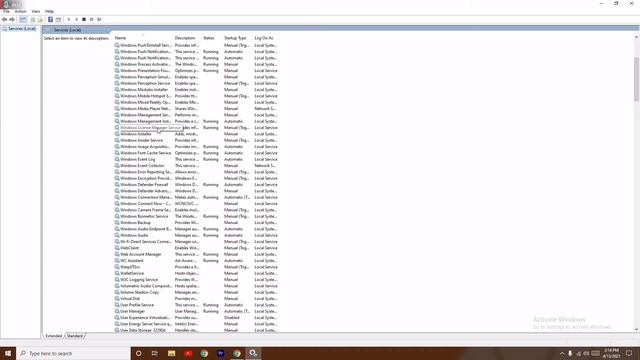Click the vertical scrollbar thumb of services list

point(636,79)
